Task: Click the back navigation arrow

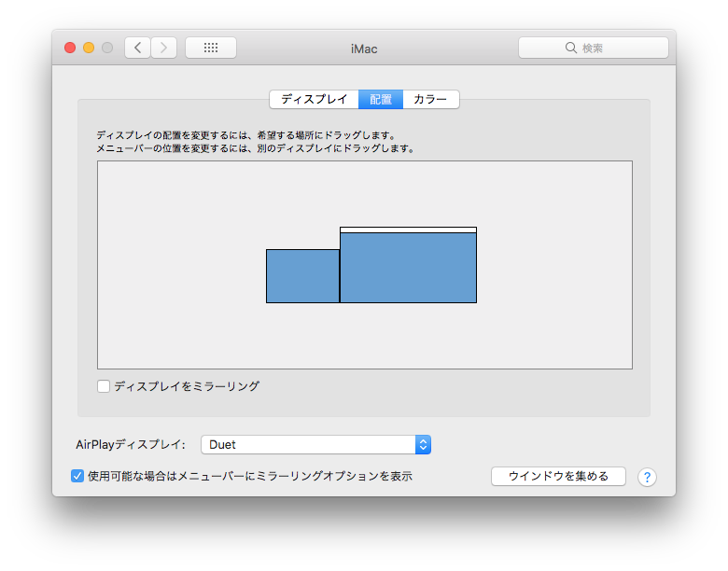Action: click(x=137, y=48)
